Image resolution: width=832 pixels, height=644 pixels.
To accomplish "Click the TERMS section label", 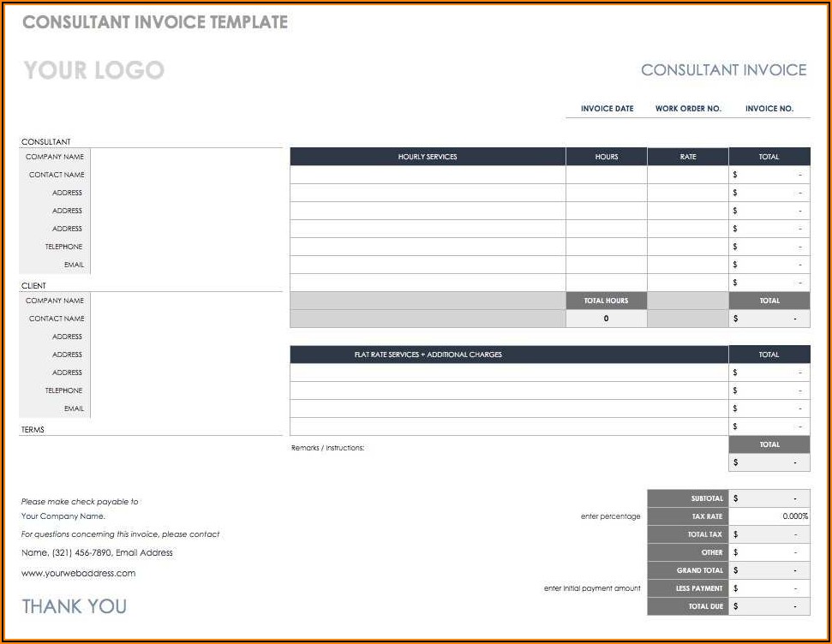I will [33, 430].
